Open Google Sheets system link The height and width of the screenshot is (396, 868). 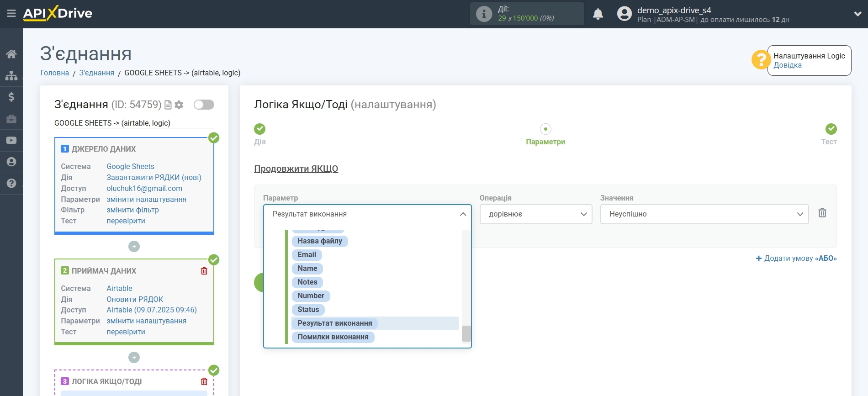tap(131, 166)
